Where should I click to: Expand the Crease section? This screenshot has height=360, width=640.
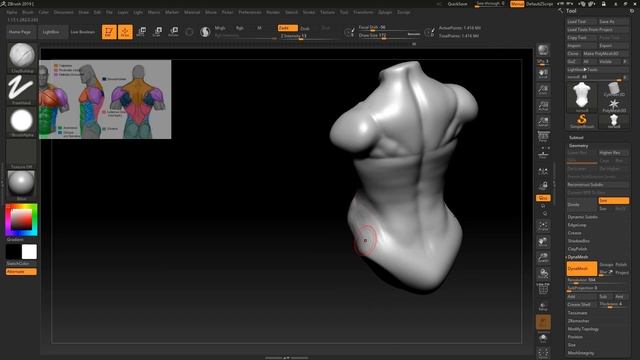tap(574, 233)
